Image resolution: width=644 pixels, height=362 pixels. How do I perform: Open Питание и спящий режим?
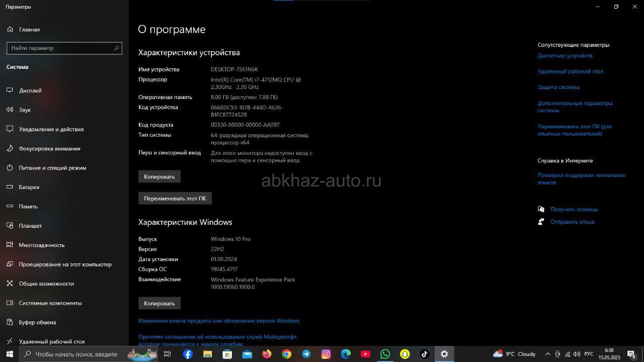click(x=52, y=168)
